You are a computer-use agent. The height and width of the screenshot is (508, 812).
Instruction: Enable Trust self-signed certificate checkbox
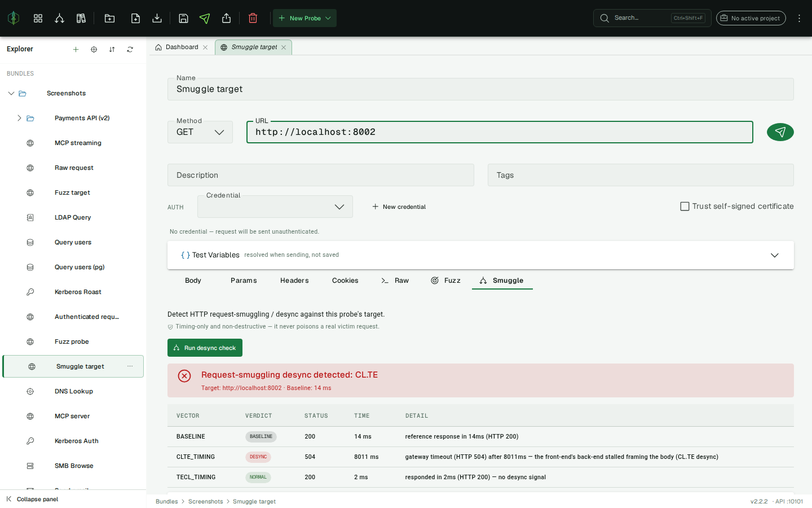pyautogui.click(x=685, y=207)
